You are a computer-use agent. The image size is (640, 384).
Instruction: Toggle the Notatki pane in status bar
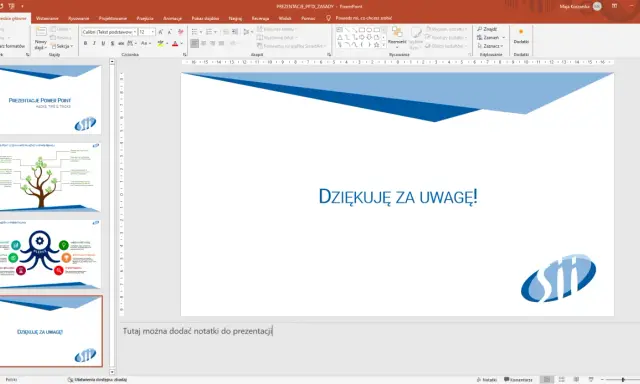(487, 380)
